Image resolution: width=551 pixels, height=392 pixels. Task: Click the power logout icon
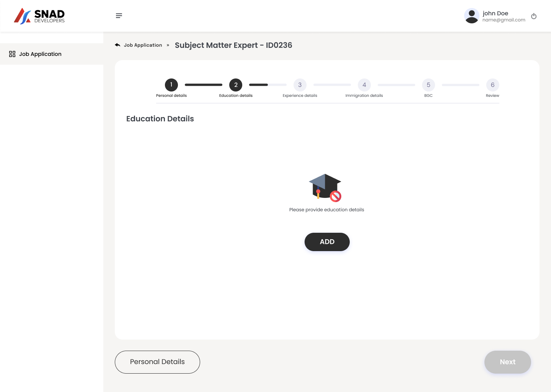coord(534,16)
